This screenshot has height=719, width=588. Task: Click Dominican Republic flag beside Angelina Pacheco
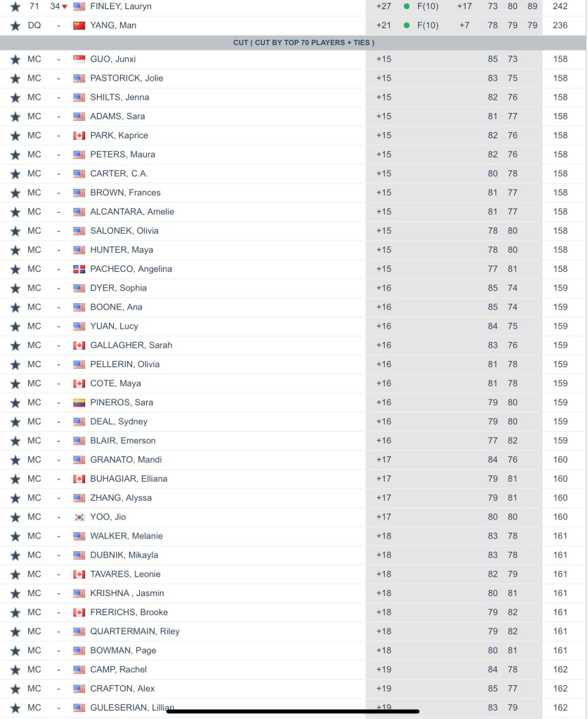(x=79, y=270)
